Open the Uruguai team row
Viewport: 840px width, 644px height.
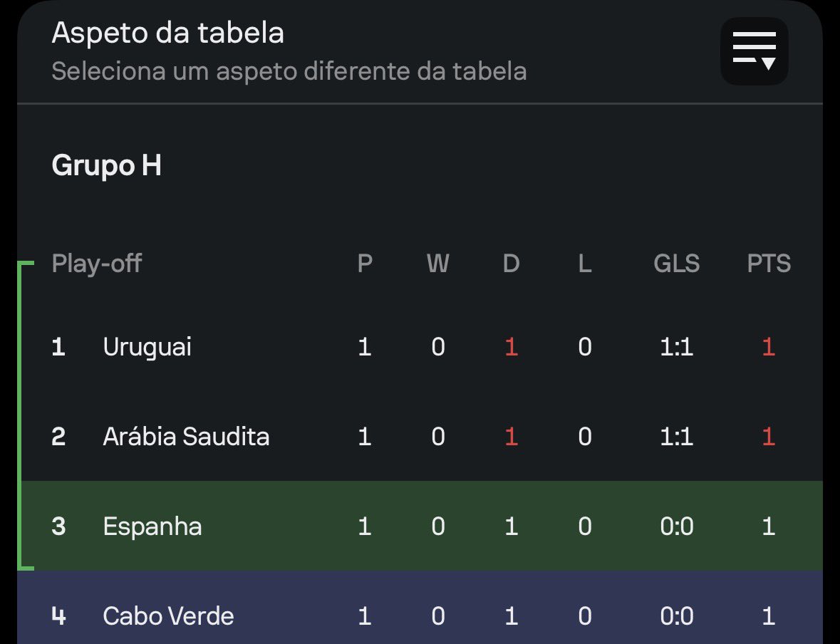pos(420,347)
